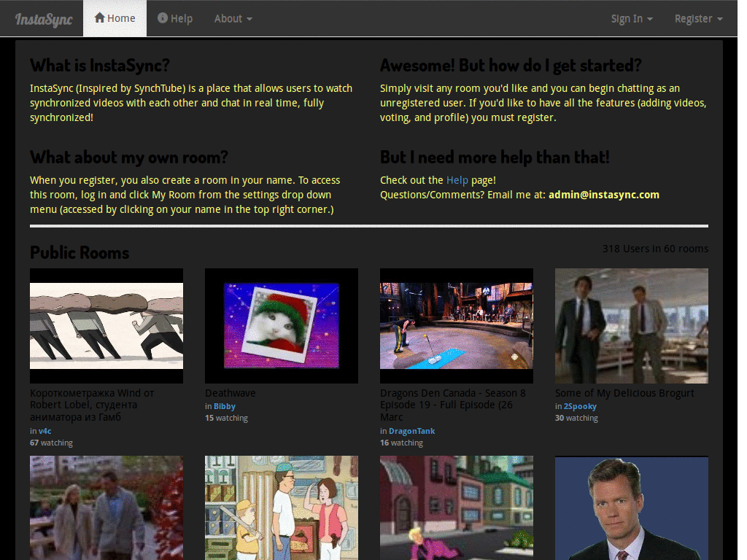Click the Home house icon
747x560 pixels.
tap(99, 18)
